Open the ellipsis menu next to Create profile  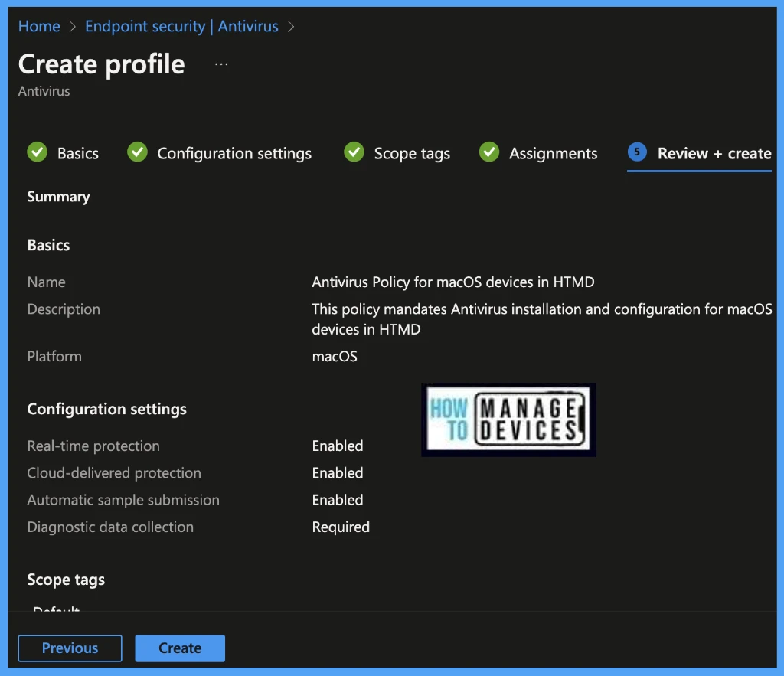coord(221,64)
